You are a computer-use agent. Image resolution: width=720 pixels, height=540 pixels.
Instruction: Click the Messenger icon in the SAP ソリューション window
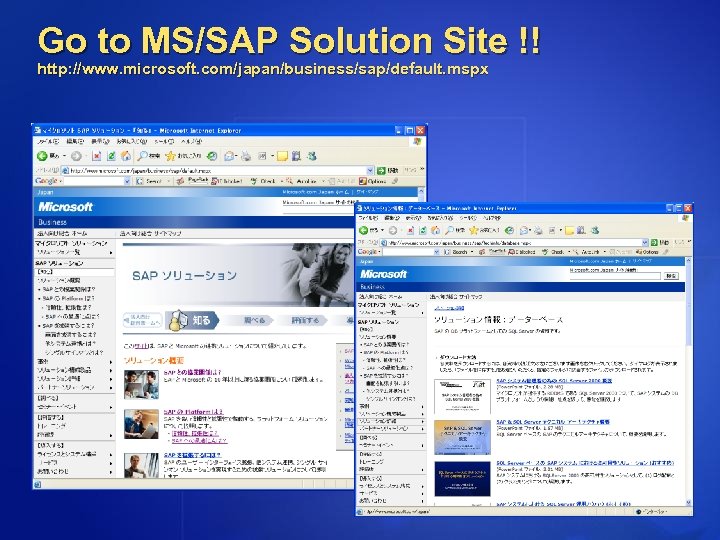(312, 156)
